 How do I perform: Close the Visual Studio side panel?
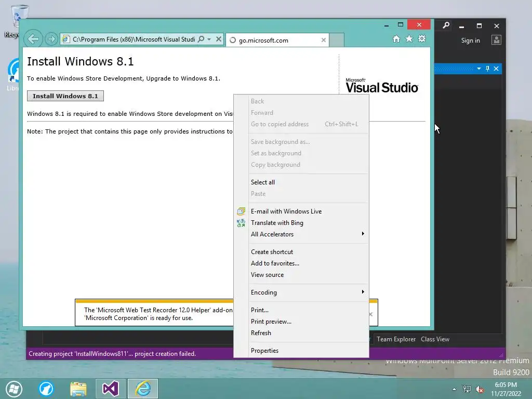496,69
